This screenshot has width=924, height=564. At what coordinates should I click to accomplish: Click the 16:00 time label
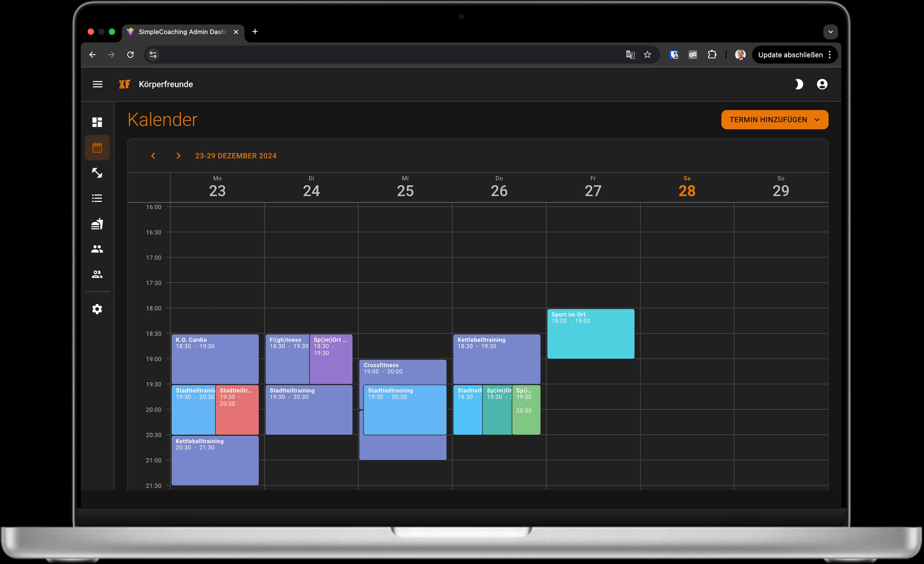(153, 207)
